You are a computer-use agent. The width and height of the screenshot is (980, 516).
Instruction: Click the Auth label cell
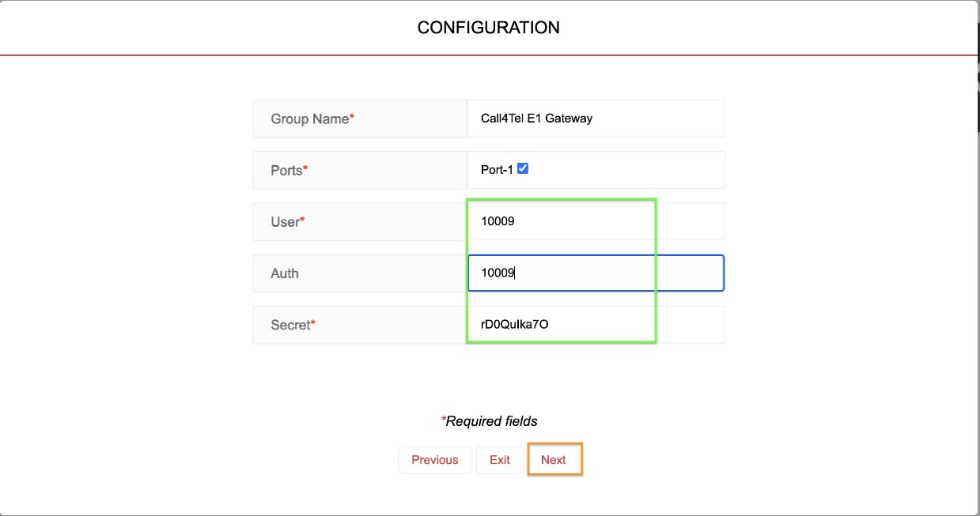pos(285,273)
